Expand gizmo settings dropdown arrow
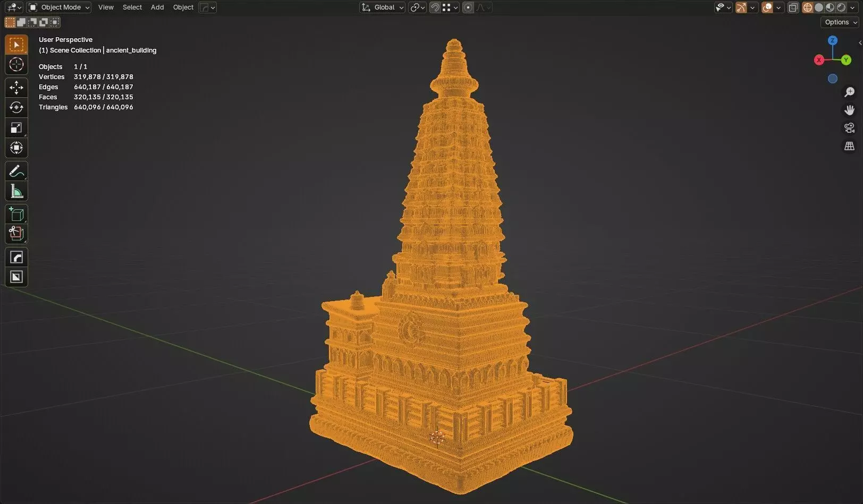The width and height of the screenshot is (863, 504). click(752, 7)
